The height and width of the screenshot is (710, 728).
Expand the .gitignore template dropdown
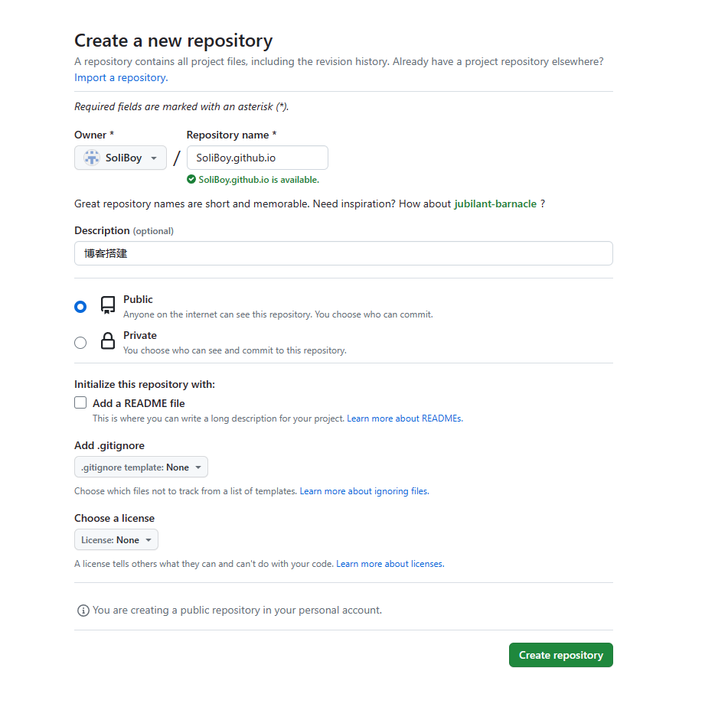141,467
